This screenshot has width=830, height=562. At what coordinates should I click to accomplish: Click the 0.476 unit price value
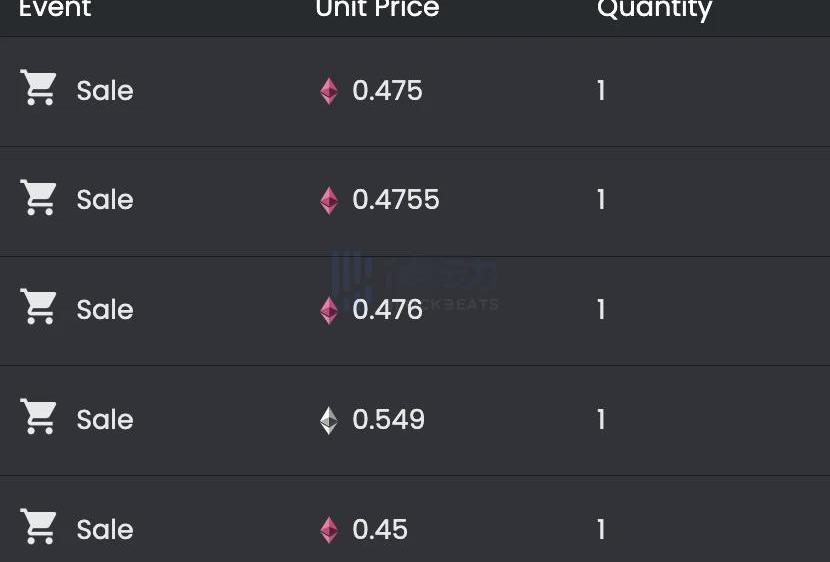tap(387, 310)
